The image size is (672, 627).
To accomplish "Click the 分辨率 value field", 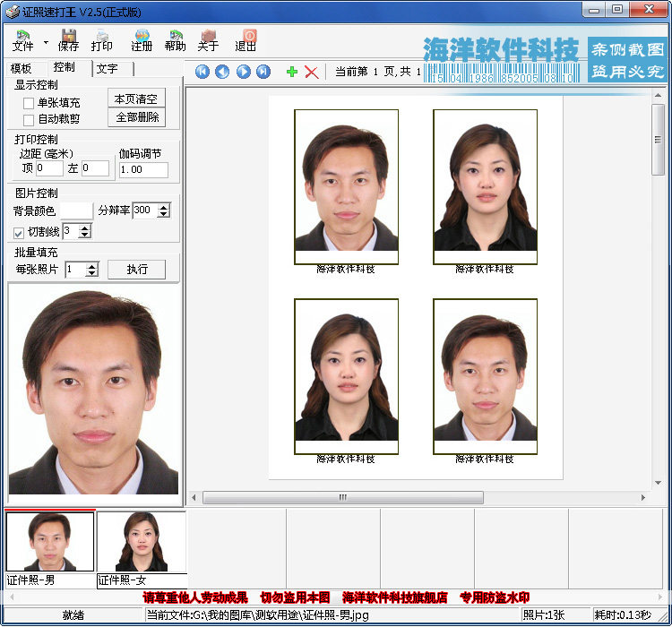I will 145,210.
